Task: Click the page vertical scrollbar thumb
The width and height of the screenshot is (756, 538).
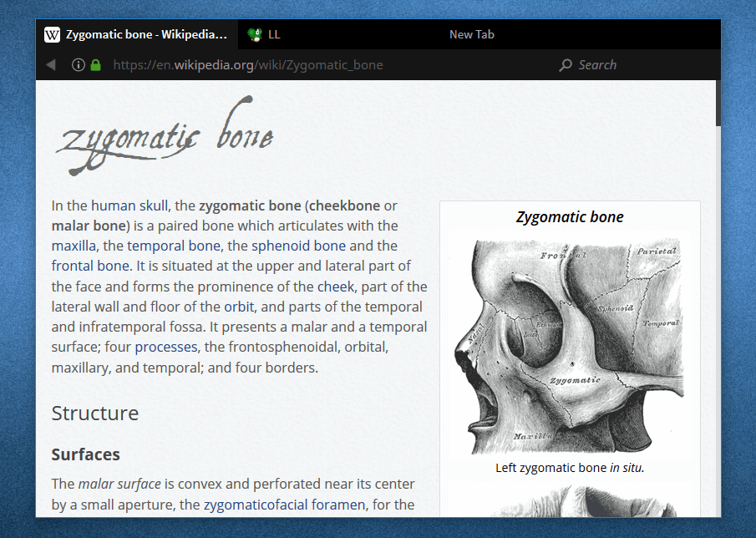Action: pyautogui.click(x=718, y=103)
